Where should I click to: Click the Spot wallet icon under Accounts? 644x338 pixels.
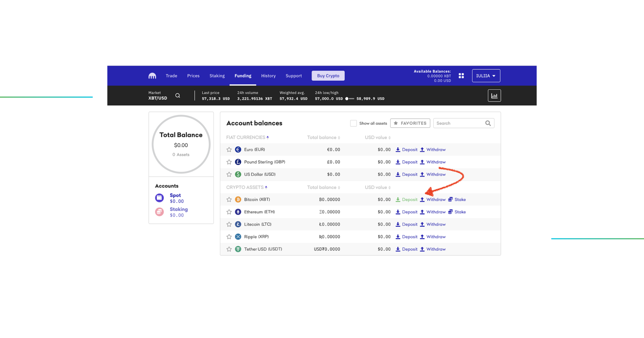click(159, 198)
